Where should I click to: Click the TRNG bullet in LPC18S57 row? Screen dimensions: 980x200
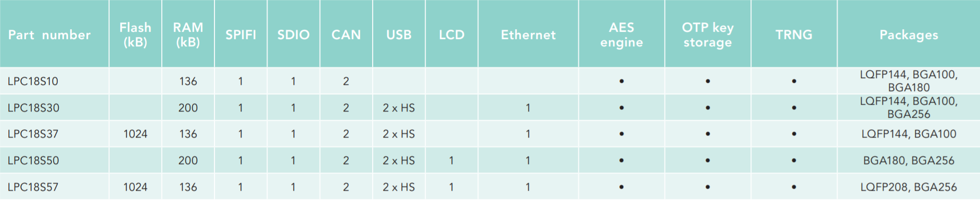pyautogui.click(x=794, y=187)
